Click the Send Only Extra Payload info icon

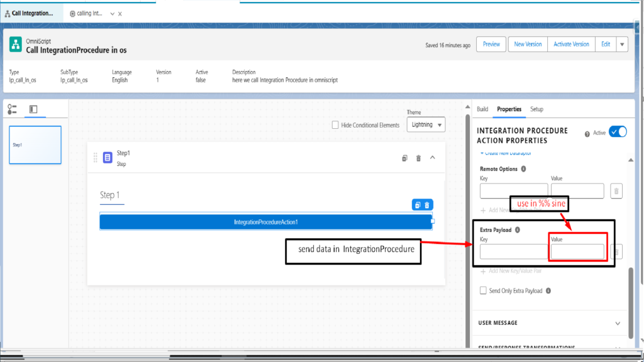pos(548,290)
